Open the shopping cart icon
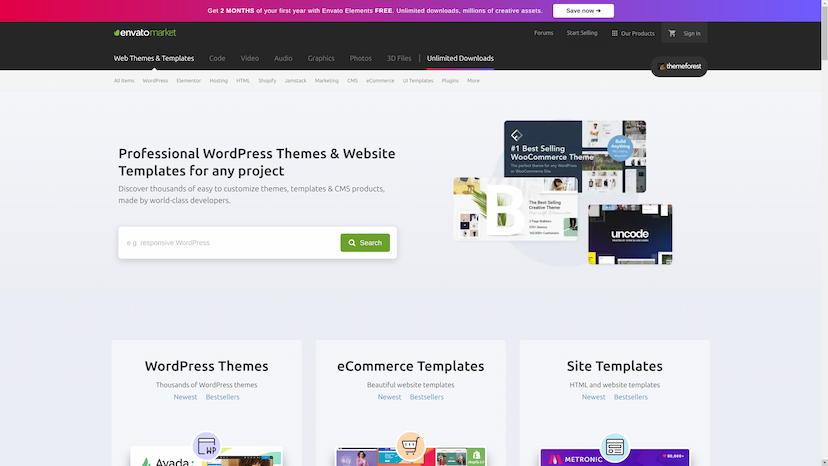 pyautogui.click(x=672, y=33)
